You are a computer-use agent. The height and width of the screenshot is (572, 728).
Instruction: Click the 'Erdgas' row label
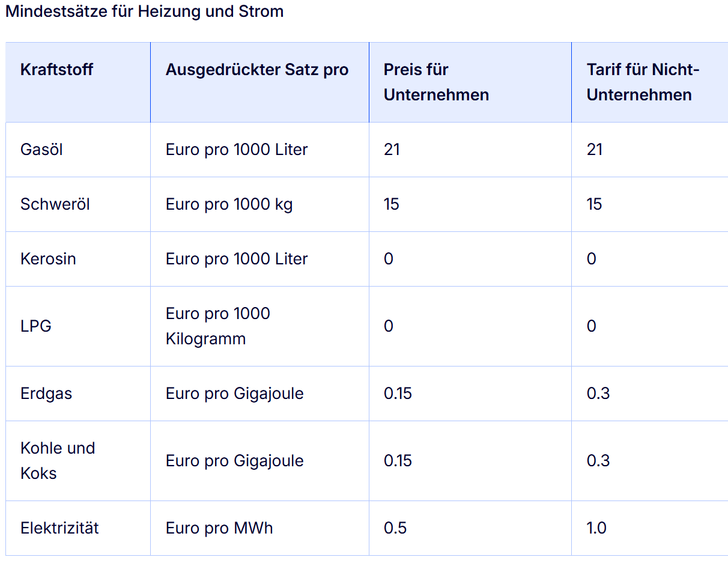tap(46, 394)
